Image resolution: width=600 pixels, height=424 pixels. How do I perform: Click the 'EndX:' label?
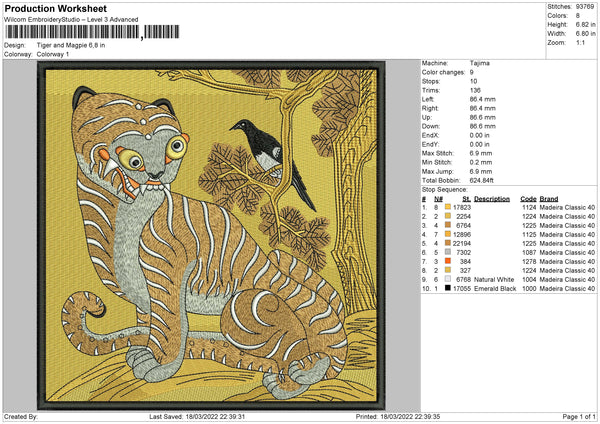[x=430, y=135]
